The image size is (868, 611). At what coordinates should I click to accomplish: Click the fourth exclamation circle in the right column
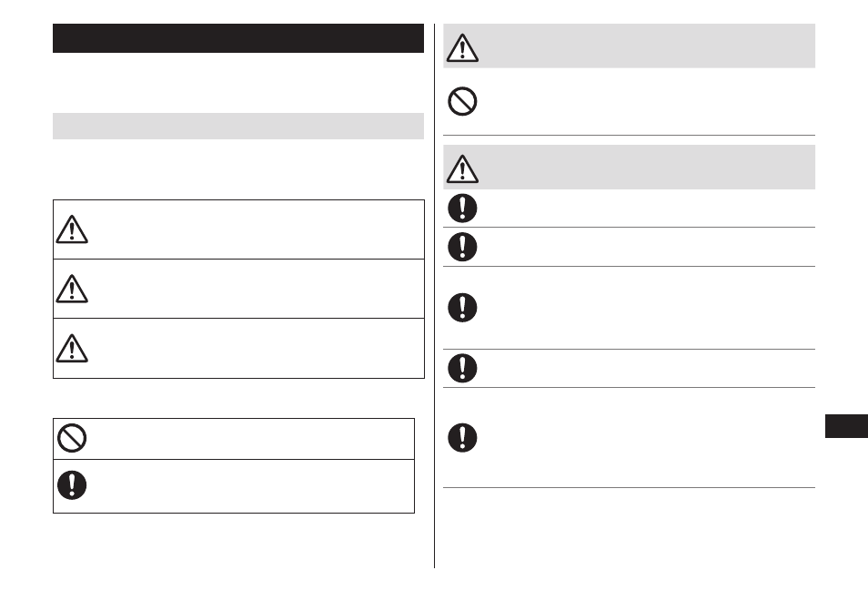coord(462,368)
